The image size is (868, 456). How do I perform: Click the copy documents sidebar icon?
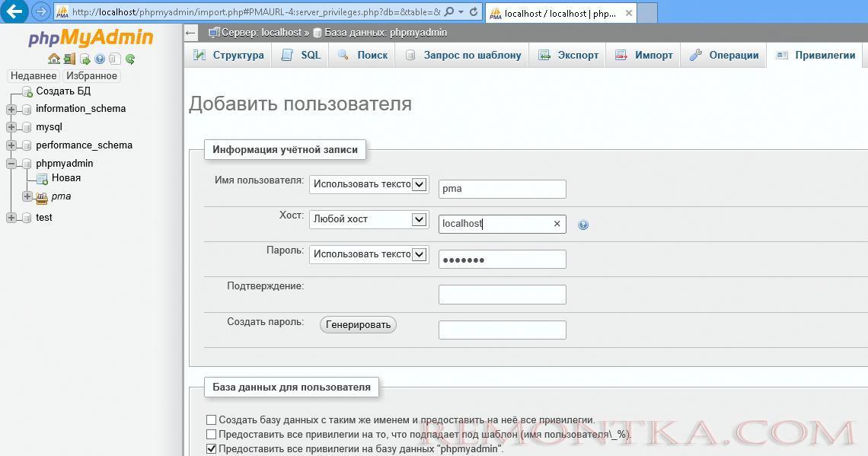pos(114,59)
